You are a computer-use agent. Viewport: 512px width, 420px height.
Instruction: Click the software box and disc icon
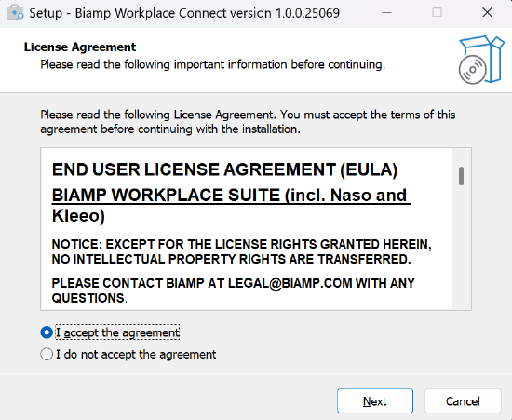pos(481,60)
